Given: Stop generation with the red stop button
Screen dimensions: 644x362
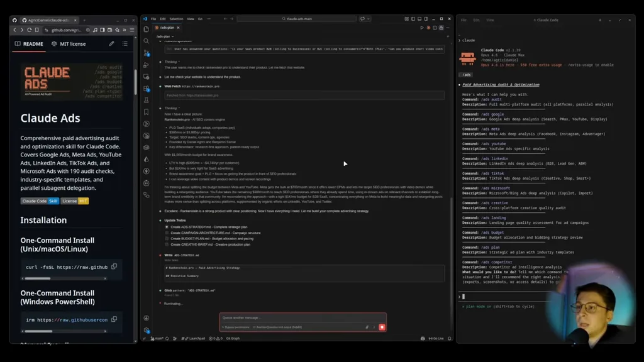Looking at the screenshot, I should pyautogui.click(x=382, y=327).
